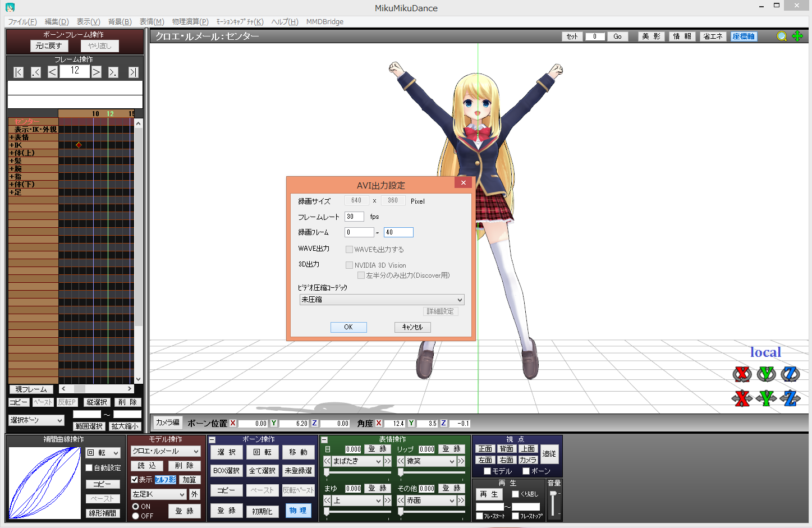Screen dimensions: 812x528
Task: Go to previous keyframe with the .< button
Action: pyautogui.click(x=36, y=72)
